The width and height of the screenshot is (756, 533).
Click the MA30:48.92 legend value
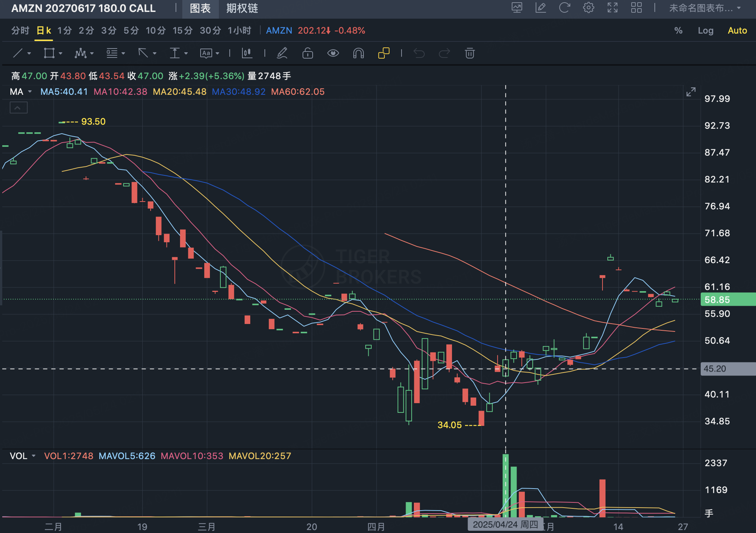[x=239, y=92]
